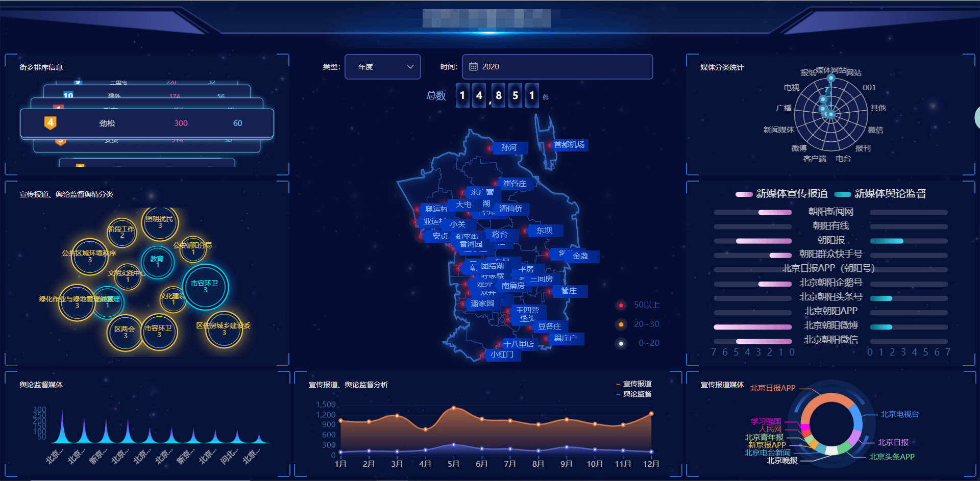This screenshot has width=980, height=481.
Task: Click the 区两会 bubble
Action: click(125, 333)
